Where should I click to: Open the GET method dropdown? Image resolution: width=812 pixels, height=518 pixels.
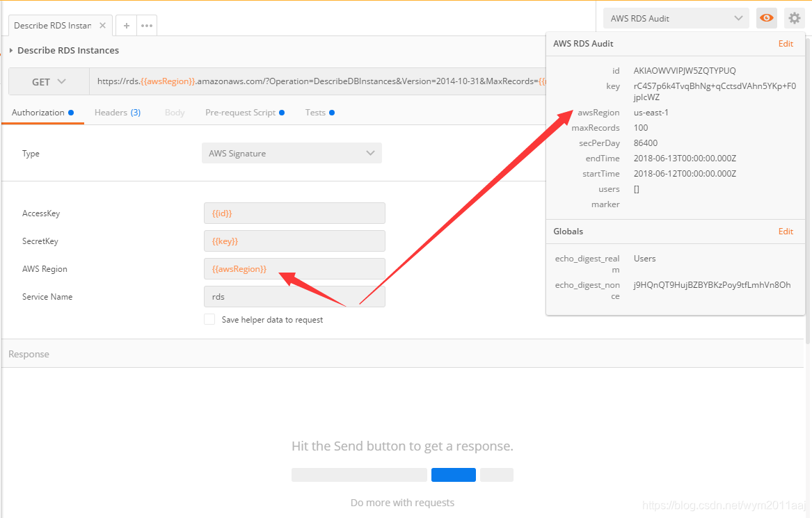click(x=49, y=82)
